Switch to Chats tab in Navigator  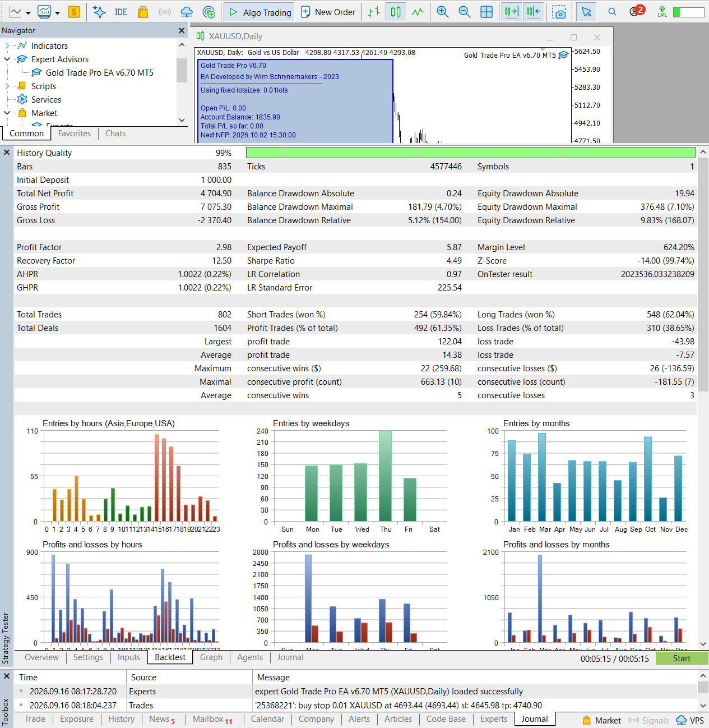[x=115, y=133]
